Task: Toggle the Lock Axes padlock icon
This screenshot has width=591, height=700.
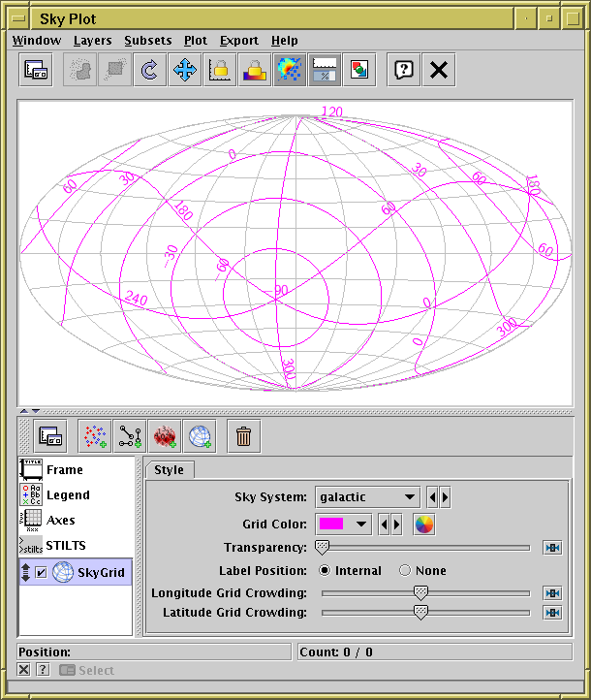Action: coord(219,70)
